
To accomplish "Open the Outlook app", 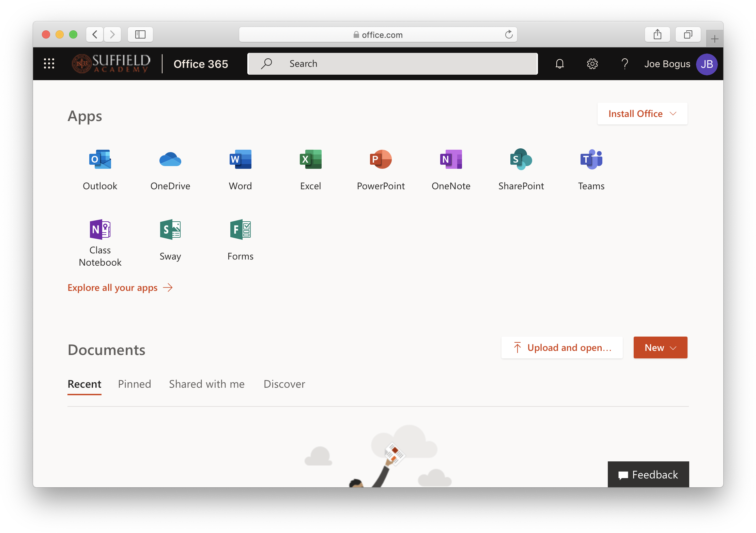I will coord(100,169).
